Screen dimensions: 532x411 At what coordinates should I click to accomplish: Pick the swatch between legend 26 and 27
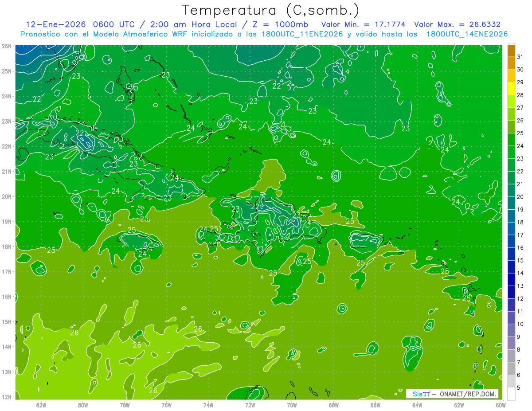point(511,114)
